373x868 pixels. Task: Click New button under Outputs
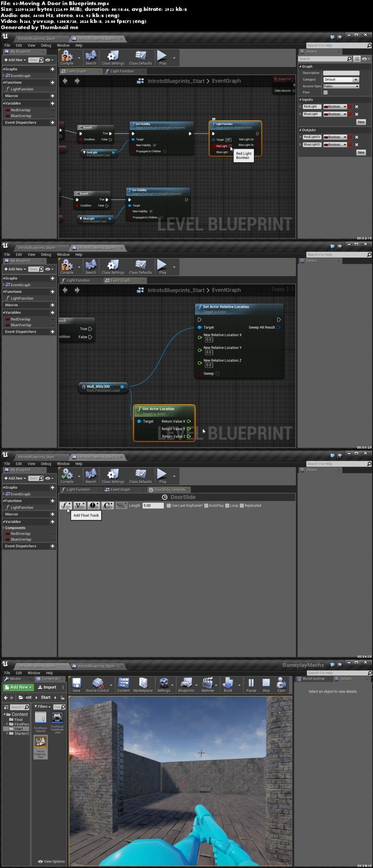[361, 153]
